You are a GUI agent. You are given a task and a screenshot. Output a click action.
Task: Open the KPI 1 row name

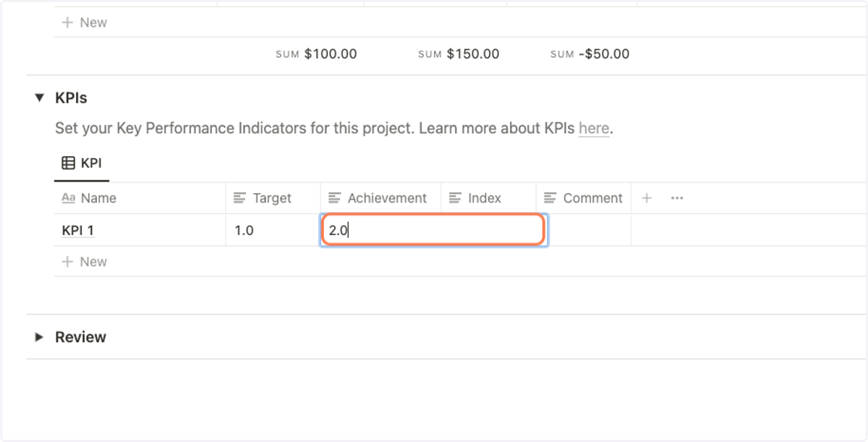coord(78,231)
